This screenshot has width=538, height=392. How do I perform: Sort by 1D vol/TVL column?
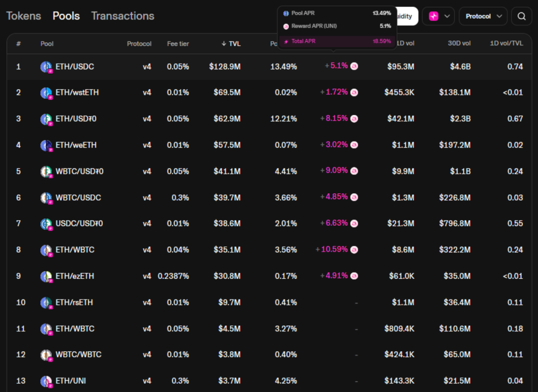click(x=506, y=43)
